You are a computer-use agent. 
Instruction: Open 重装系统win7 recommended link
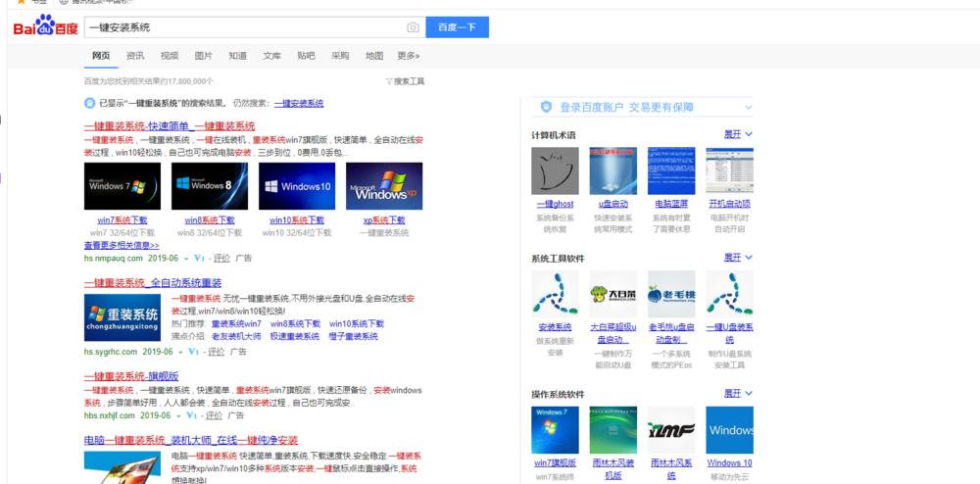(236, 324)
